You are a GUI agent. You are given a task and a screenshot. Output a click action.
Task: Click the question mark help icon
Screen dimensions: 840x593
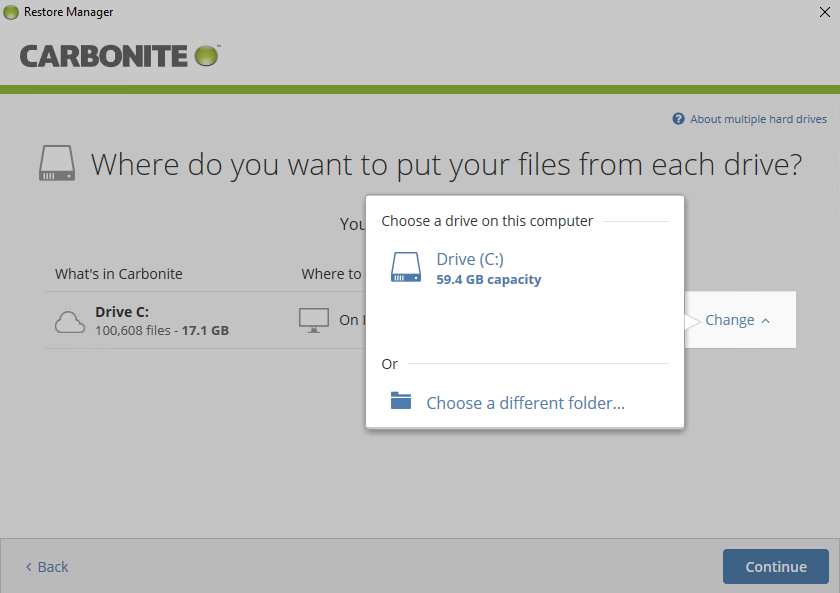tap(678, 118)
